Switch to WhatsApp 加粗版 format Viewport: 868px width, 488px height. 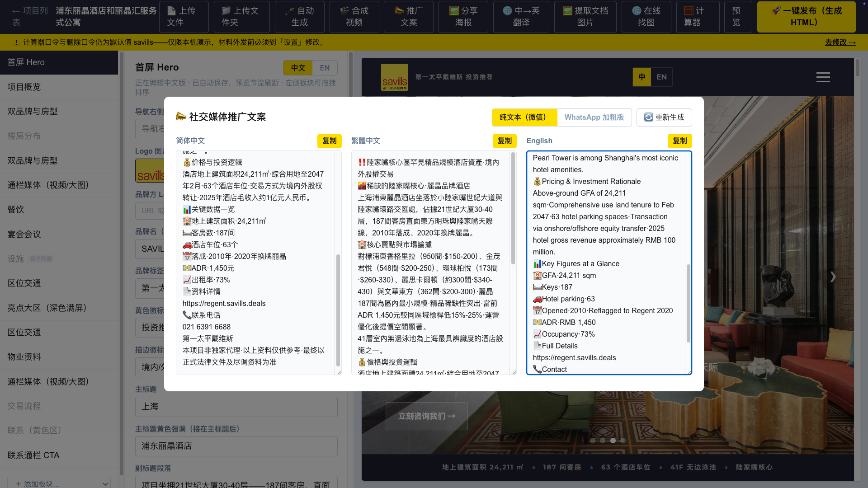click(x=594, y=117)
